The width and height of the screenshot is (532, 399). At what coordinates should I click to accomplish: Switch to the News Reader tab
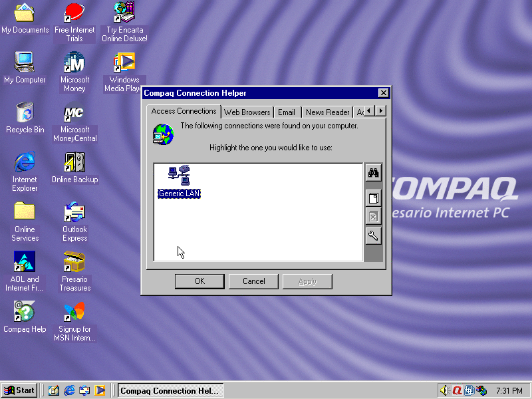click(327, 112)
